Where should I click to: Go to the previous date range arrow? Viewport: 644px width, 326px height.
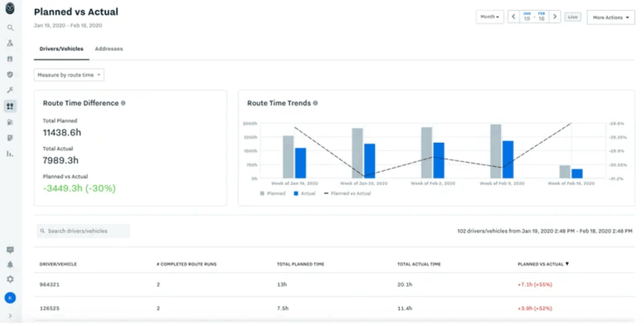tap(514, 17)
